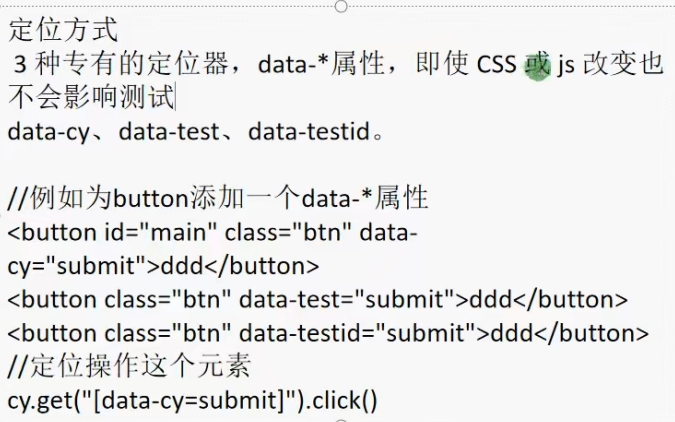Click the comment line //例如为button添加一个data-*属性
The height and width of the screenshot is (422, 675).
pos(218,199)
